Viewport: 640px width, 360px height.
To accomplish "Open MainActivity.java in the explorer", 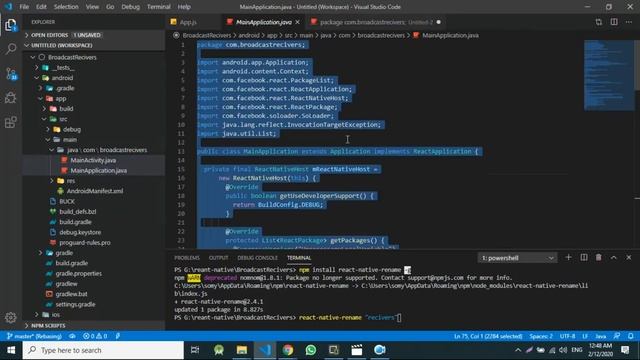I will click(93, 160).
